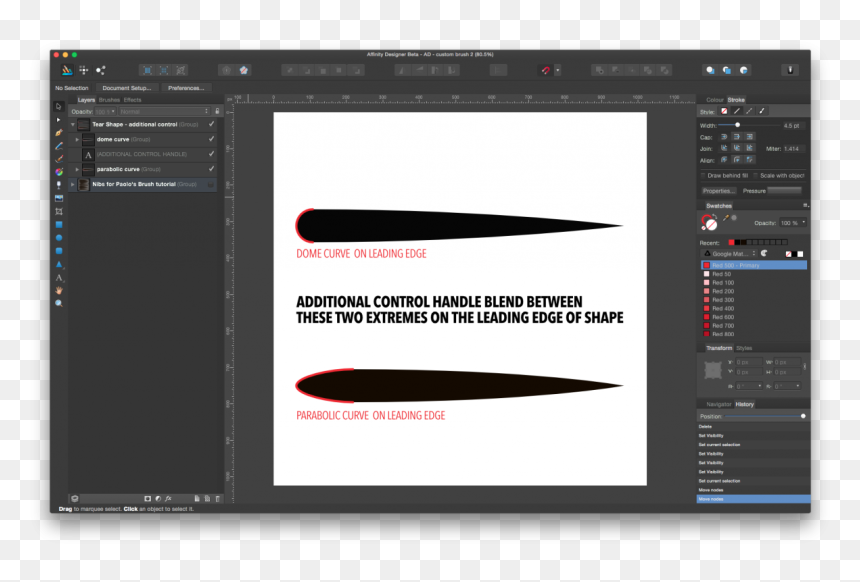
Task: Open Document Setup
Action: (127, 88)
